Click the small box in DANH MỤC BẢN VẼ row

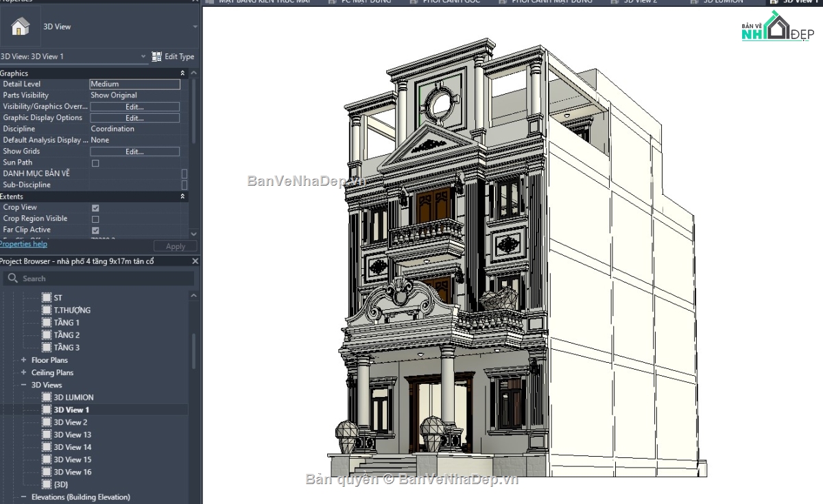(x=184, y=174)
